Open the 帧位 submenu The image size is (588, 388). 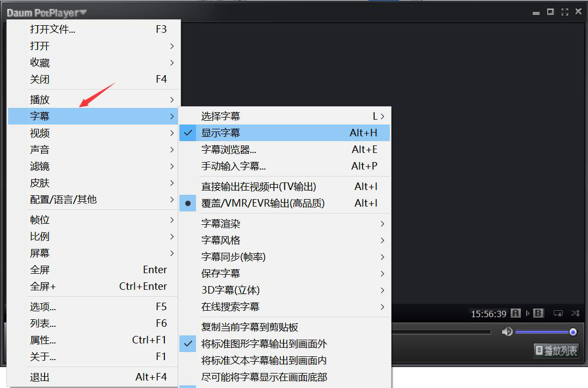click(94, 219)
